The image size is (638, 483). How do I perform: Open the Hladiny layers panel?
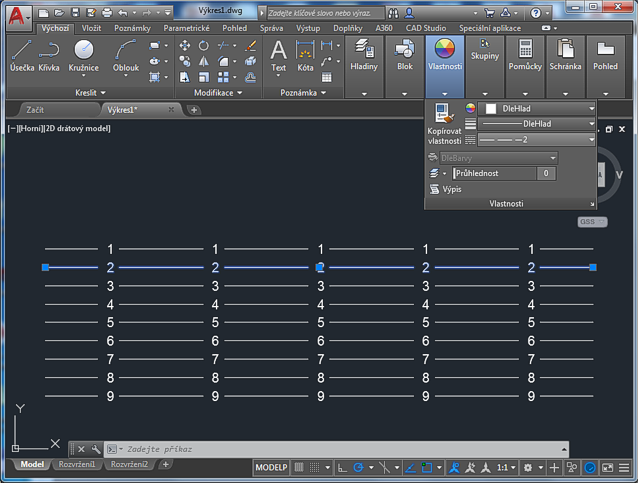[364, 67]
